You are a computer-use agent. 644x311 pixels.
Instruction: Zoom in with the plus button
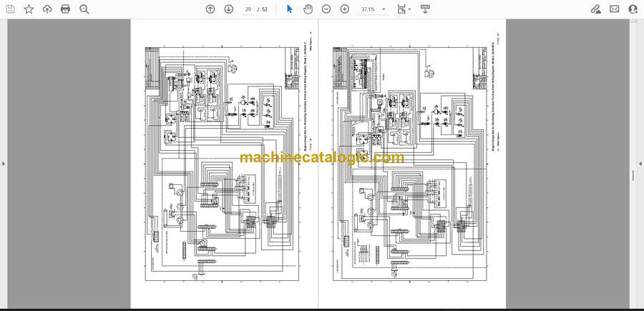[x=345, y=9]
